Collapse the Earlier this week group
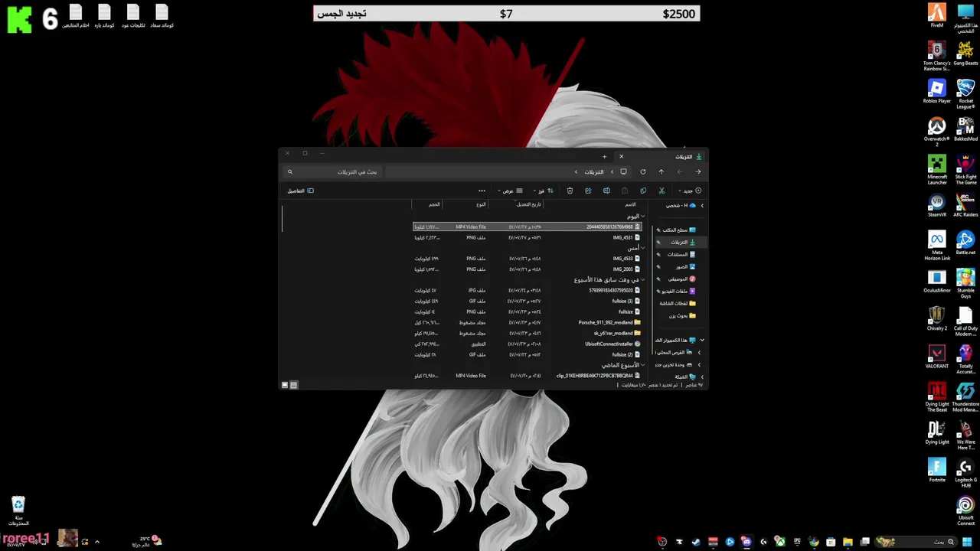 coord(643,279)
